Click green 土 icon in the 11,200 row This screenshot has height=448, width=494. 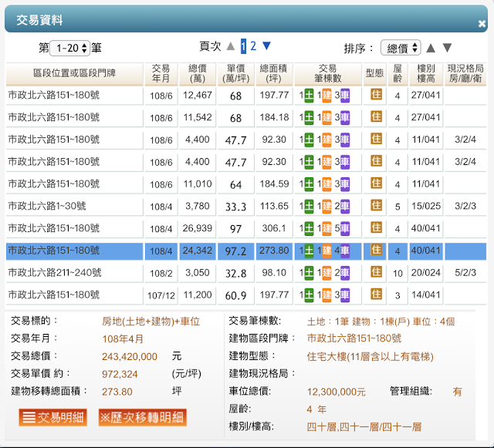(309, 295)
